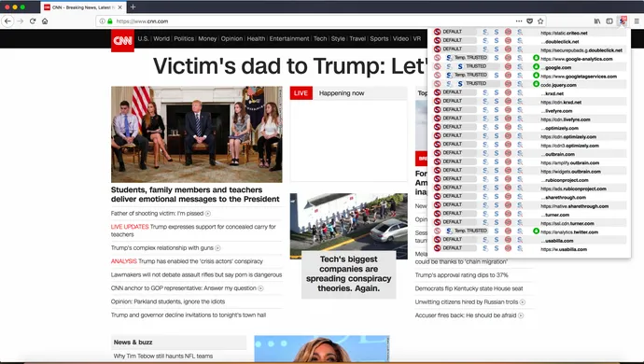Reset google-analytics.com to Default preset
644x364 pixels.
coord(438,58)
